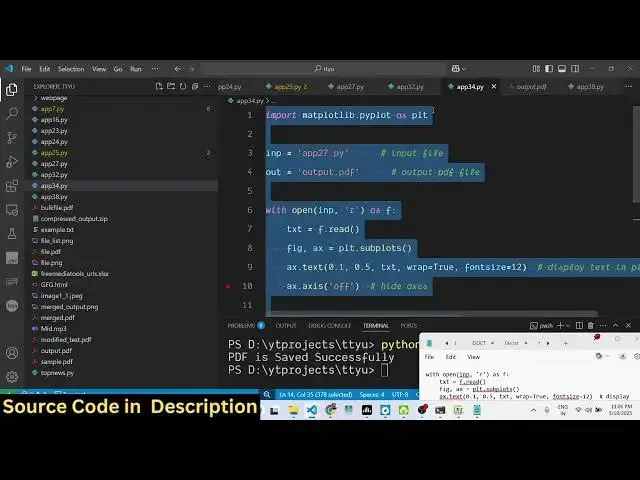Open Remote Explorer in activity bar

click(x=12, y=210)
